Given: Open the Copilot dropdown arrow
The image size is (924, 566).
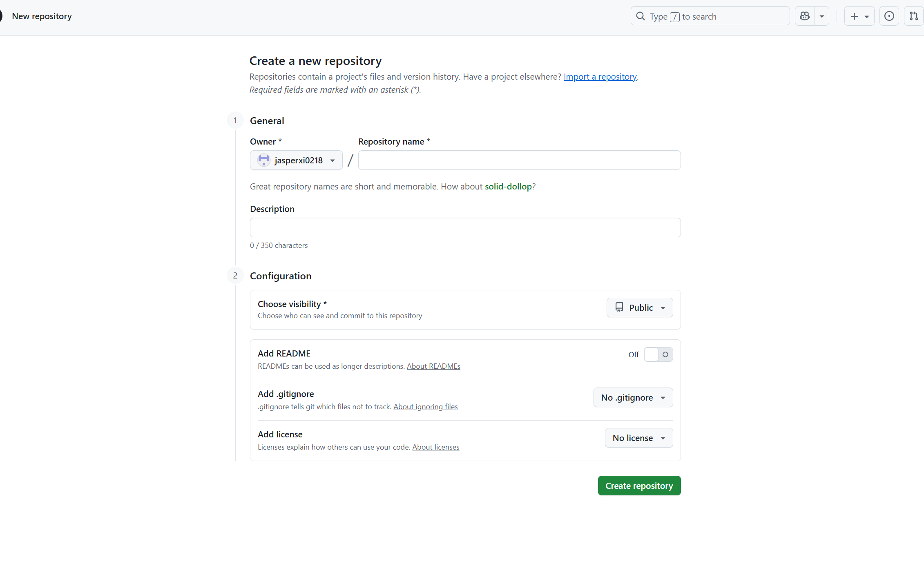Looking at the screenshot, I should (822, 16).
